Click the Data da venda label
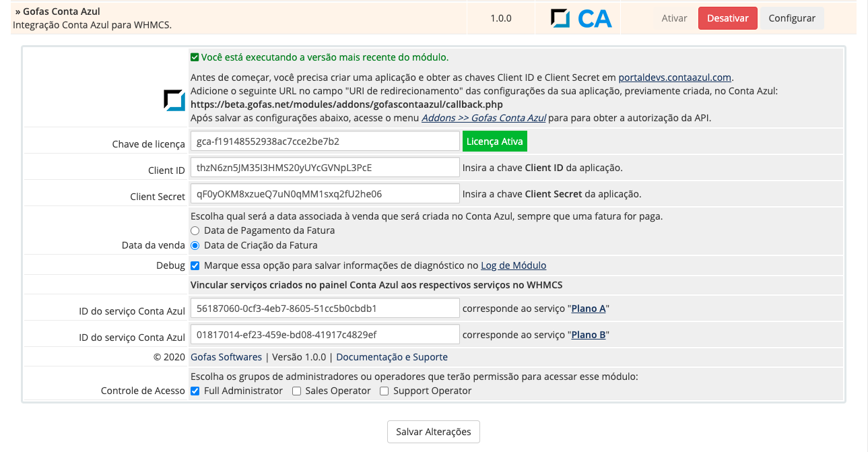The width and height of the screenshot is (868, 452). click(x=153, y=246)
